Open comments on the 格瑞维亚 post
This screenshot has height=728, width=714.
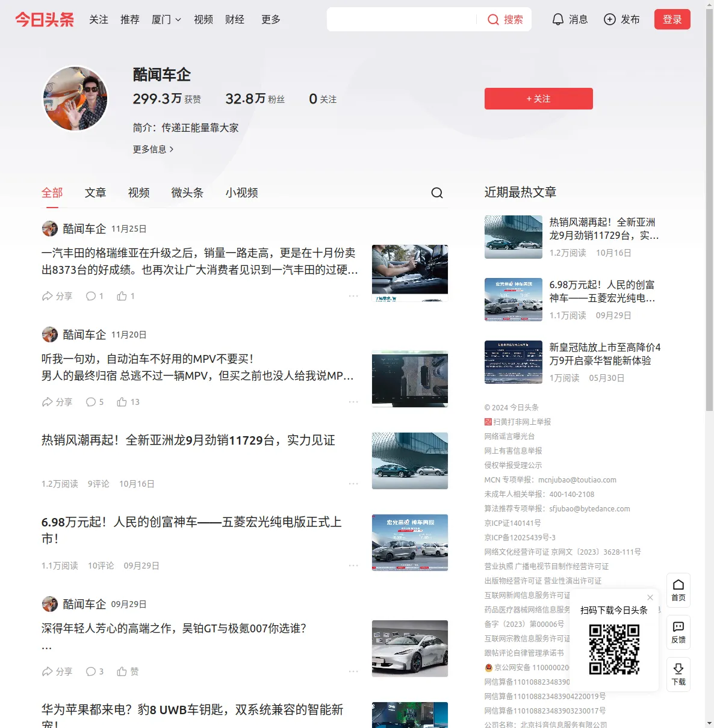click(95, 296)
